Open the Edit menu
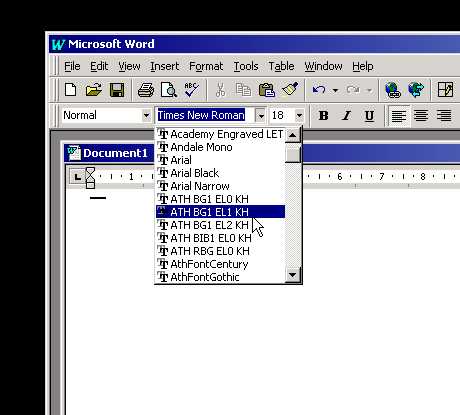Image resolution: width=460 pixels, height=415 pixels. pyautogui.click(x=99, y=66)
